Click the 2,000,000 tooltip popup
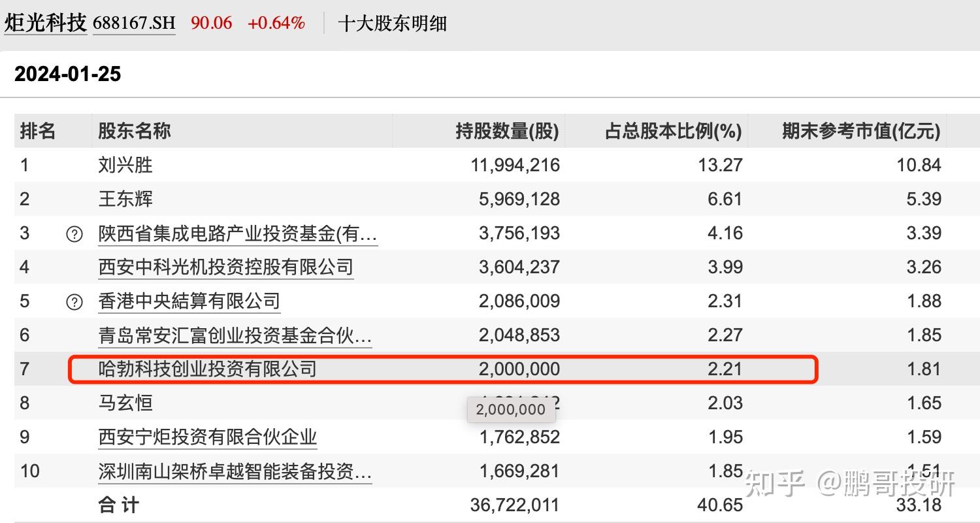 (x=512, y=410)
